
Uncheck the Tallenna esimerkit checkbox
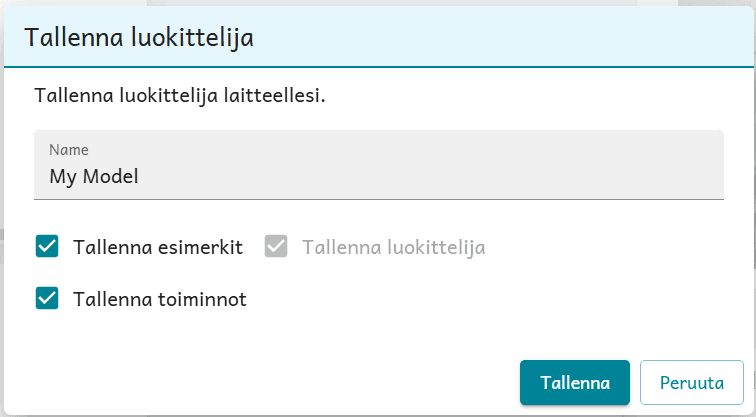[x=47, y=246]
